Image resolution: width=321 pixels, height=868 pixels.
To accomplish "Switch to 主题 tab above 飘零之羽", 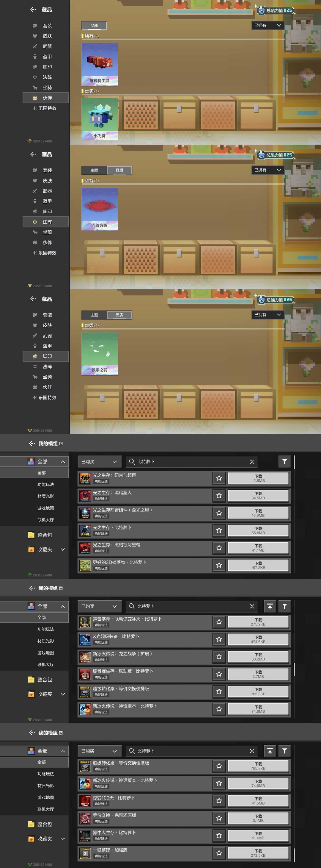I will pos(94,315).
